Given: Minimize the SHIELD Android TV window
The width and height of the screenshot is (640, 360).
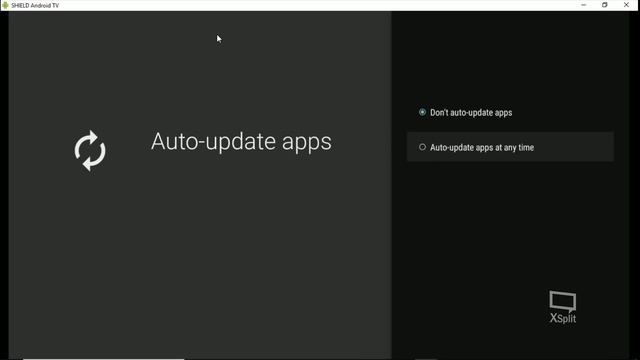Looking at the screenshot, I should point(584,5).
